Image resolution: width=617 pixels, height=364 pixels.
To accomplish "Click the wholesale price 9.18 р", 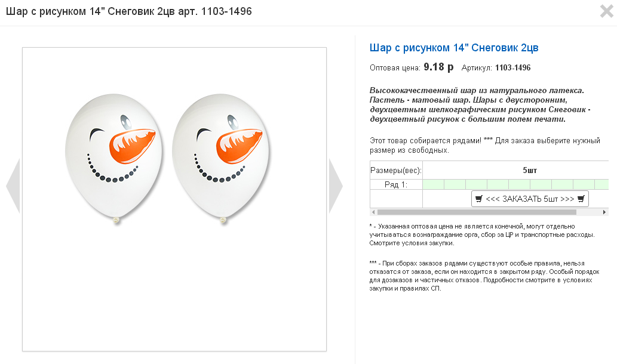I will [438, 67].
